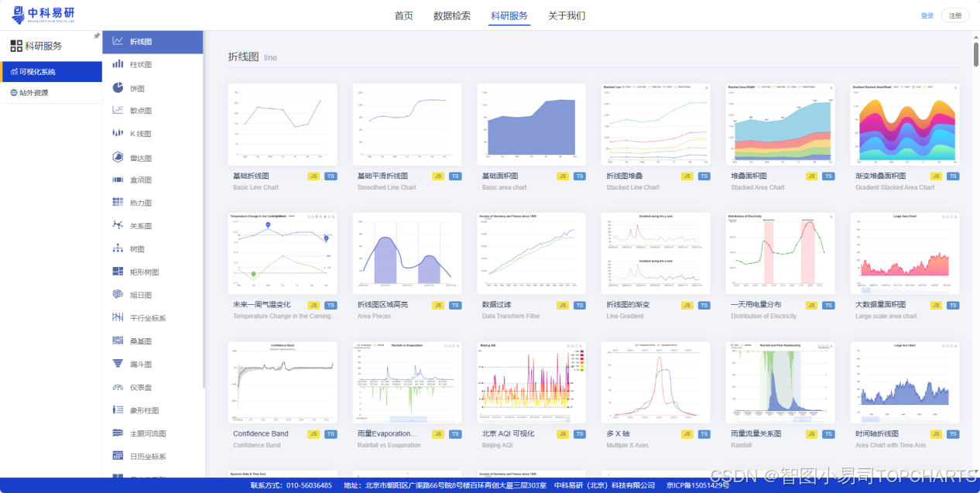980x493 pixels.
Task: Open the 首页 navigation tab
Action: 404,15
